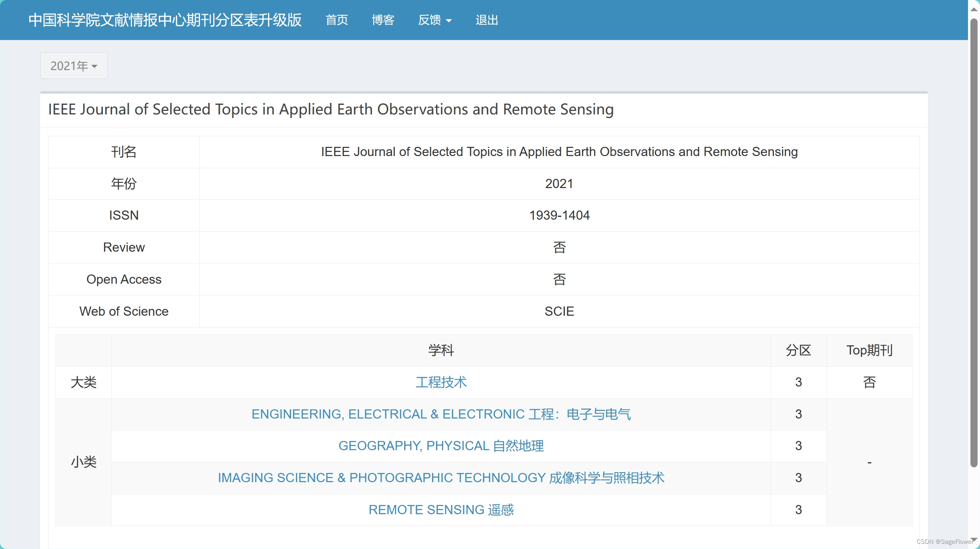The height and width of the screenshot is (549, 980).
Task: Click the Review value 否
Action: pyautogui.click(x=559, y=247)
